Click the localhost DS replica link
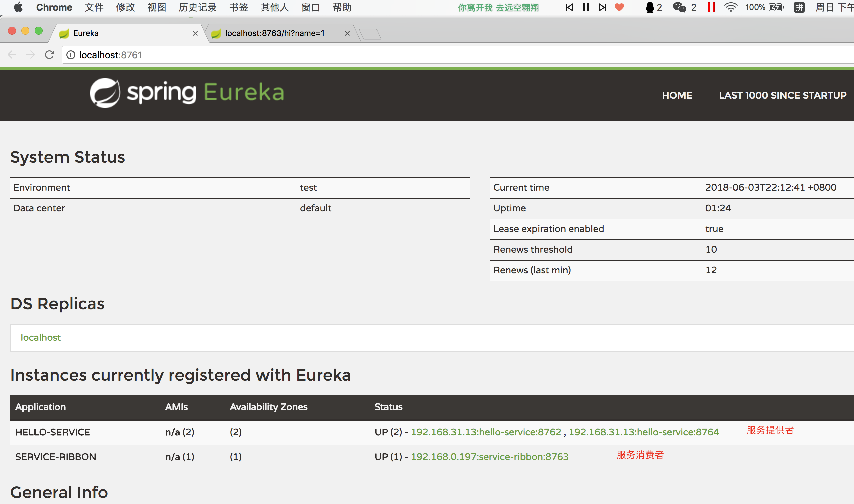Viewport: 854px width, 504px height. (x=40, y=337)
